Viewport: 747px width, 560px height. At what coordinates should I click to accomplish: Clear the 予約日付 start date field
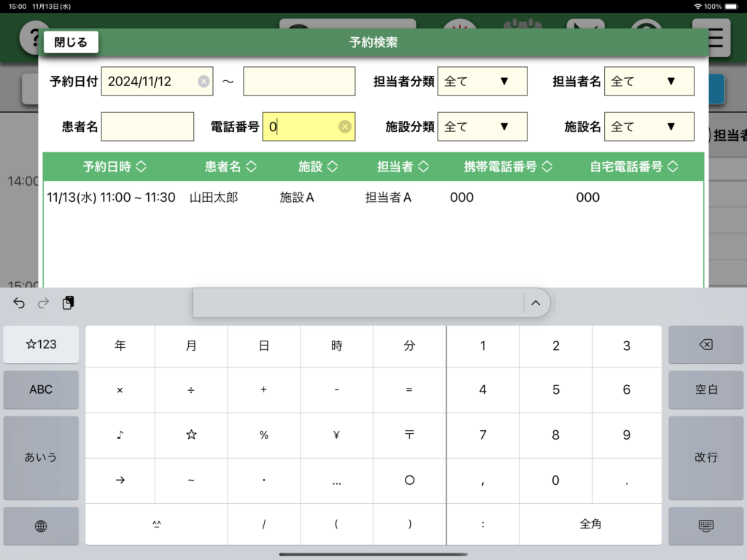point(204,82)
